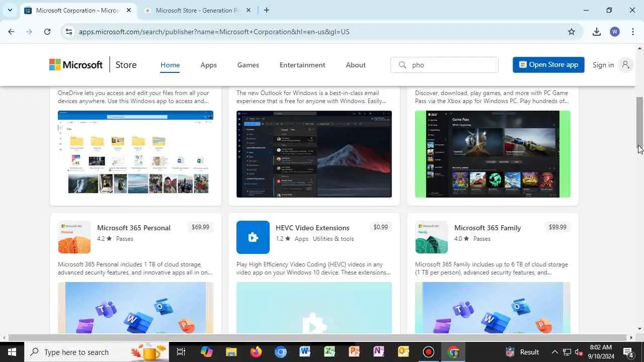Open the Games store menu
This screenshot has height=362, width=644.
point(248,65)
